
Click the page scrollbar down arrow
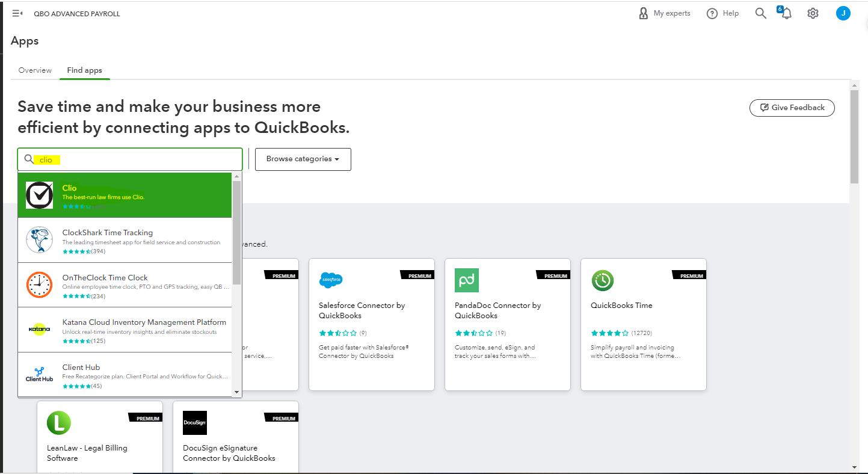click(855, 467)
